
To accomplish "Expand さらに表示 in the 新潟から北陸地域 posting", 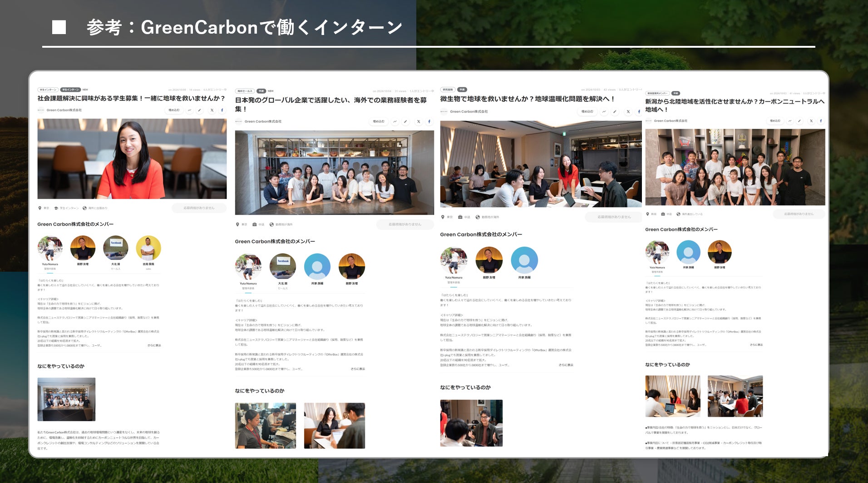I will tap(756, 345).
